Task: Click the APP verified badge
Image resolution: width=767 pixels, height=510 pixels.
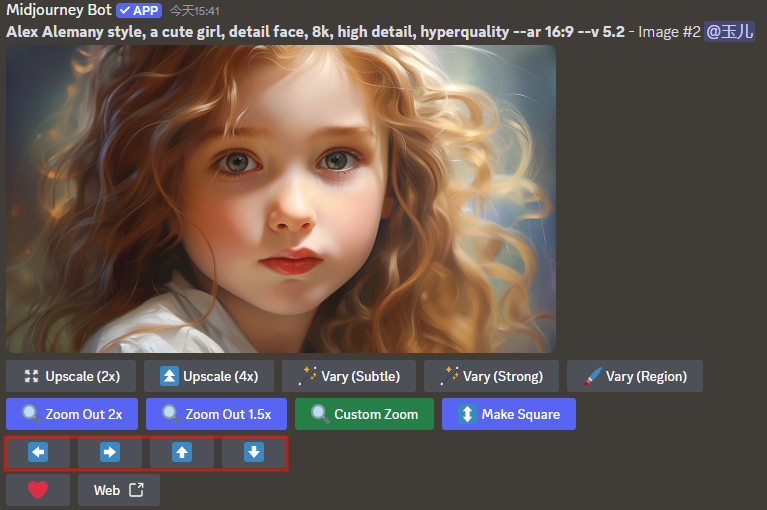Action: pyautogui.click(x=139, y=11)
